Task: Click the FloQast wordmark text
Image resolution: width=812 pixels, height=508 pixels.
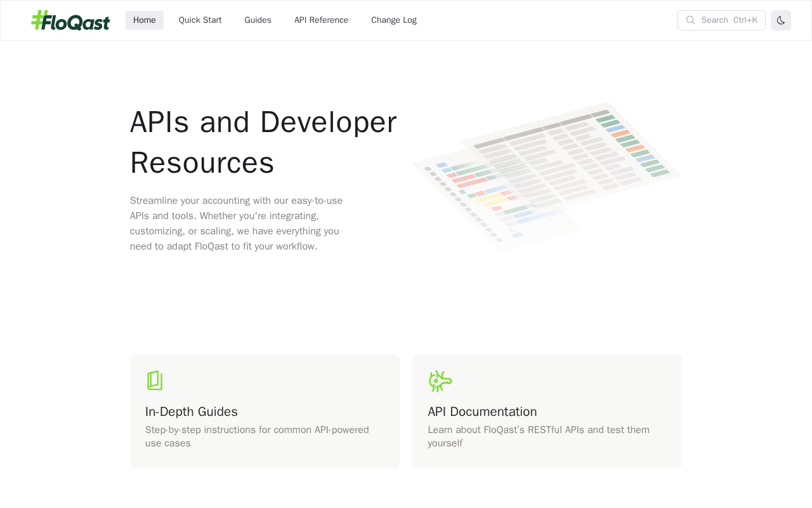Action: [79, 22]
